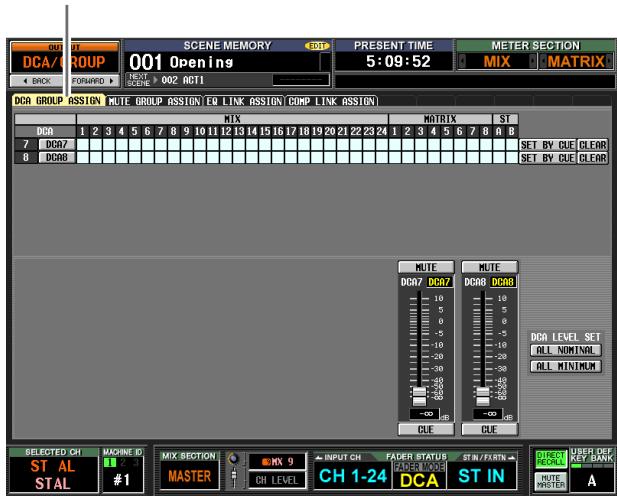Click SET BY CUE for DCA7 row
Viewport: 617px width, 496px height.
click(547, 145)
